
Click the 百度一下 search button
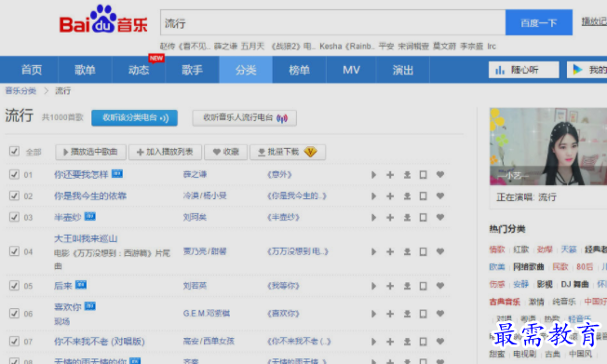539,23
